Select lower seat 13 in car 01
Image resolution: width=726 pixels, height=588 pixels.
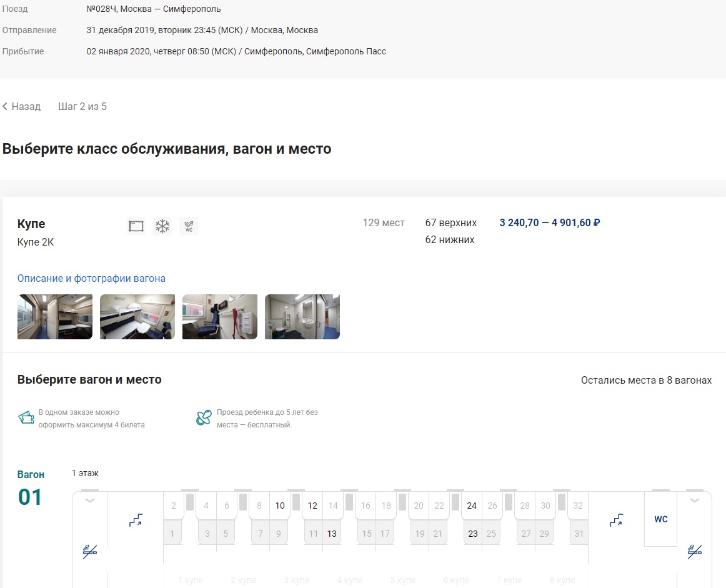tap(332, 534)
